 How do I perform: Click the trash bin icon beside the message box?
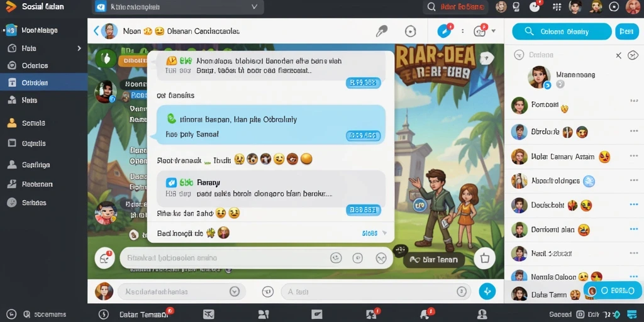(x=485, y=258)
